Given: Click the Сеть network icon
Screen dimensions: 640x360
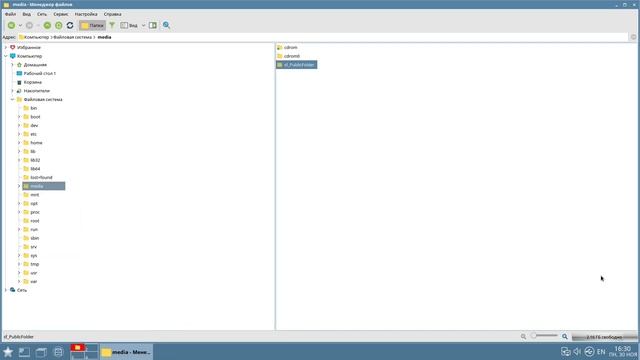Looking at the screenshot, I should tap(13, 290).
